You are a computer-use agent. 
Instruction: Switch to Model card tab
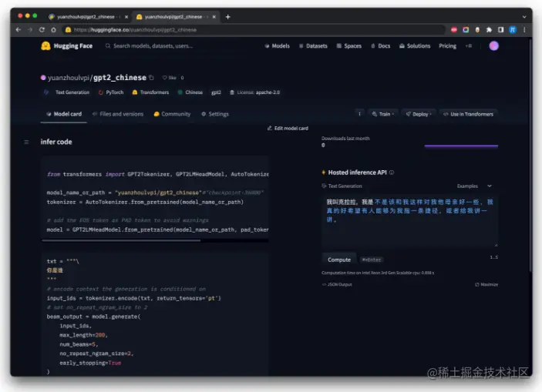click(x=64, y=114)
